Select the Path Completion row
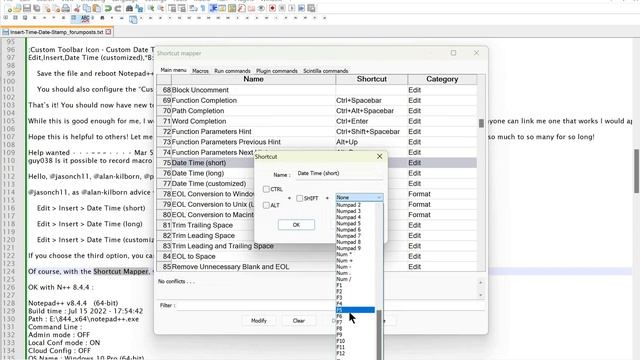The width and height of the screenshot is (640, 360). [317, 111]
